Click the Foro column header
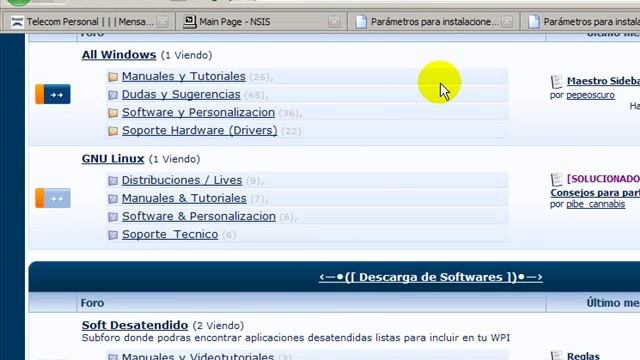This screenshot has width=640, height=360. 92,303
